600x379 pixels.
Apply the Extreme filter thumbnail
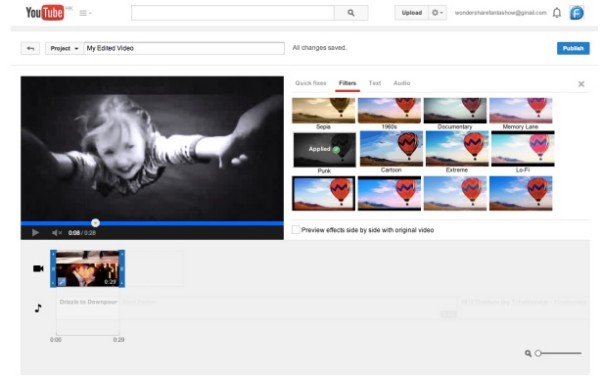coord(457,149)
